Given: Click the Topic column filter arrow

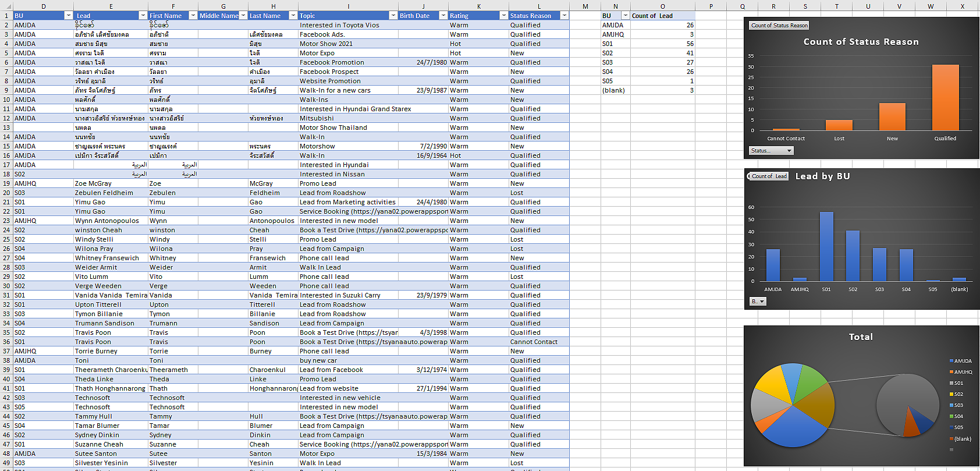Looking at the screenshot, I should point(393,16).
